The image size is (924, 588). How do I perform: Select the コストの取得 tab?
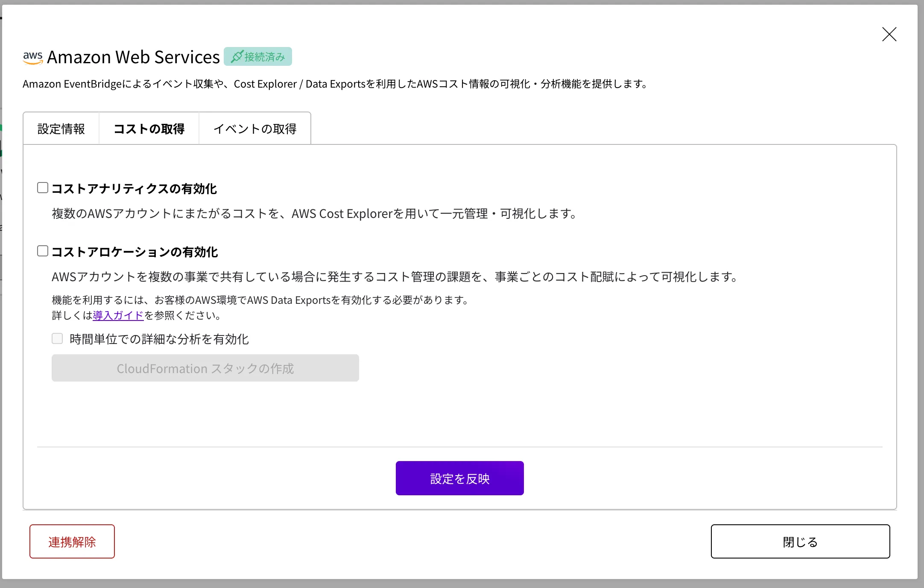(x=149, y=129)
